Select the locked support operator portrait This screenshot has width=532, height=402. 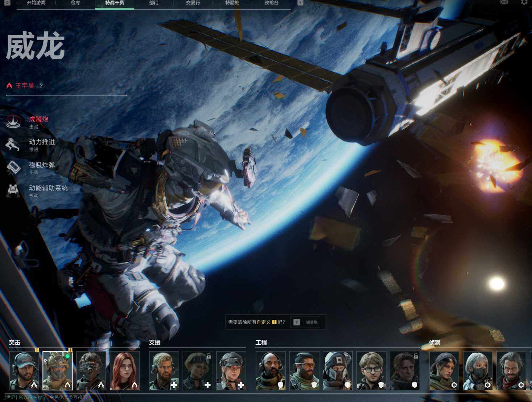point(197,370)
